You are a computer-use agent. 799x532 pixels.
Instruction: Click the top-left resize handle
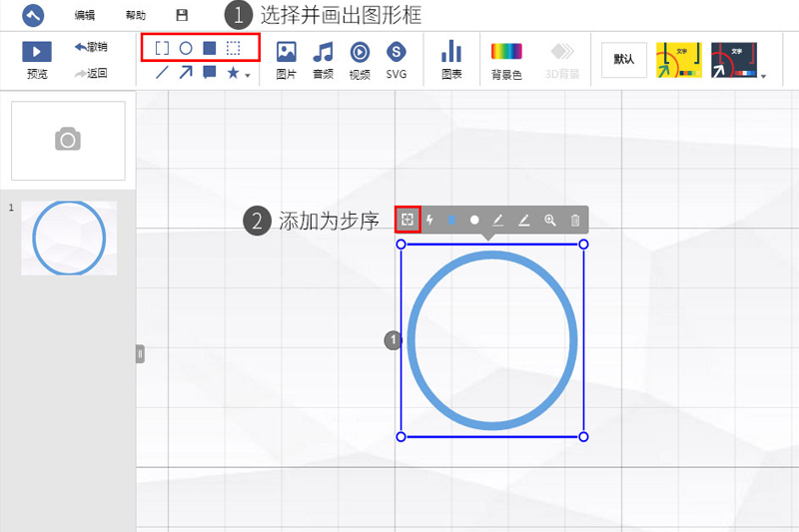[x=401, y=245]
